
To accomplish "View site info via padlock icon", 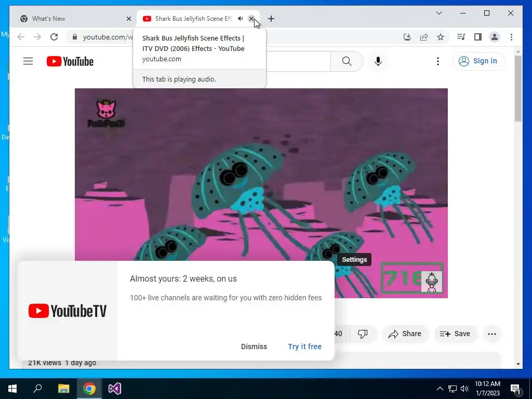I will [x=75, y=37].
